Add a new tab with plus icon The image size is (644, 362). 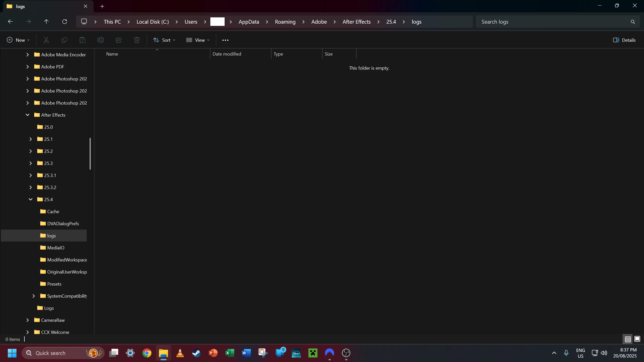pyautogui.click(x=102, y=7)
